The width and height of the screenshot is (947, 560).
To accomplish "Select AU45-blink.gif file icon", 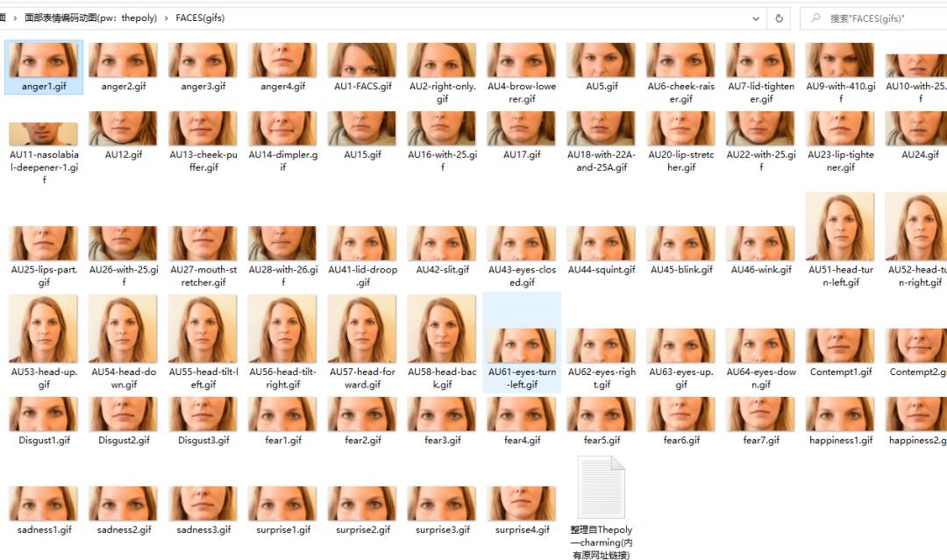I will tap(681, 243).
